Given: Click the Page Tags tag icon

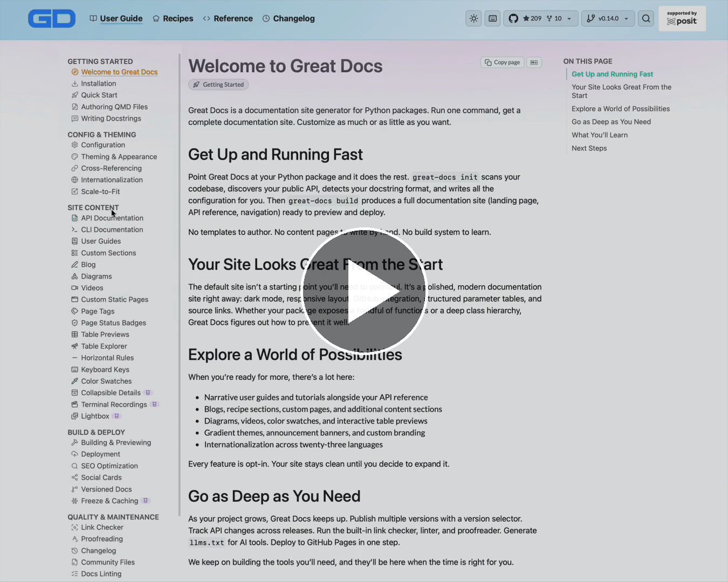Looking at the screenshot, I should coord(75,311).
